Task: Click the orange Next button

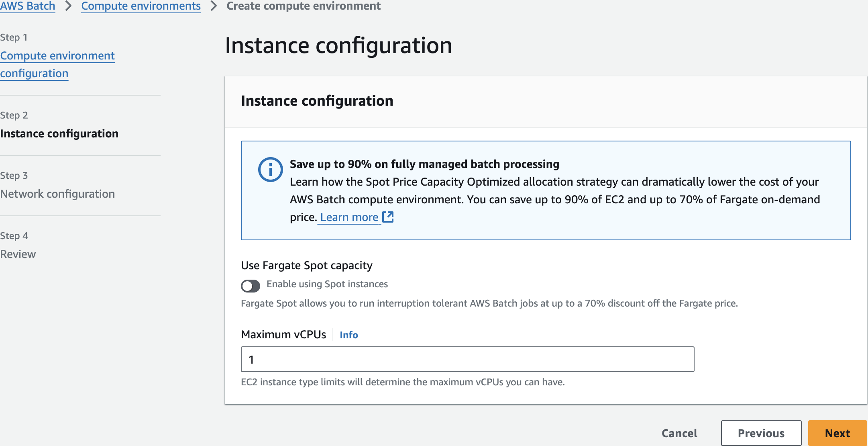Action: pyautogui.click(x=837, y=433)
